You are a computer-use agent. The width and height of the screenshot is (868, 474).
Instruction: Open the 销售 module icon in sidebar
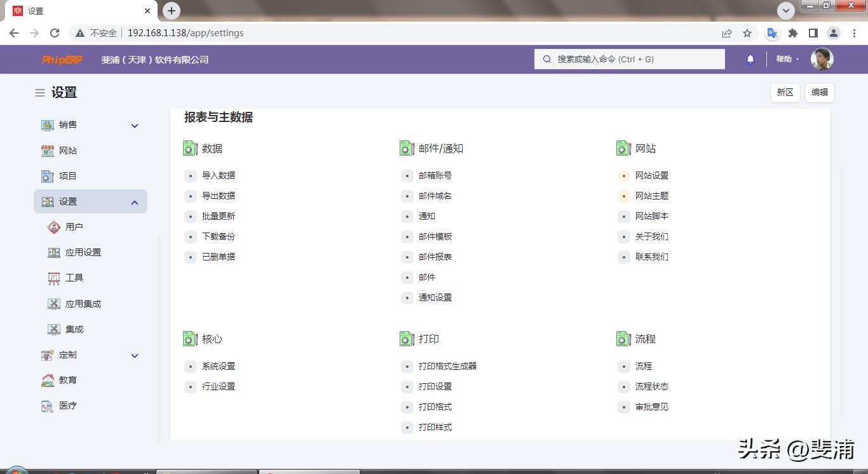(47, 125)
